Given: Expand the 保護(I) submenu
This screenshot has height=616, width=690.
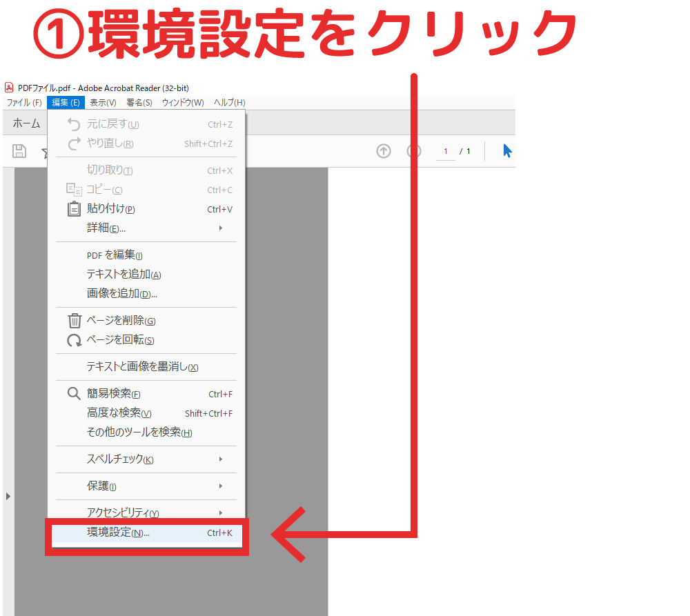Looking at the screenshot, I should (146, 486).
